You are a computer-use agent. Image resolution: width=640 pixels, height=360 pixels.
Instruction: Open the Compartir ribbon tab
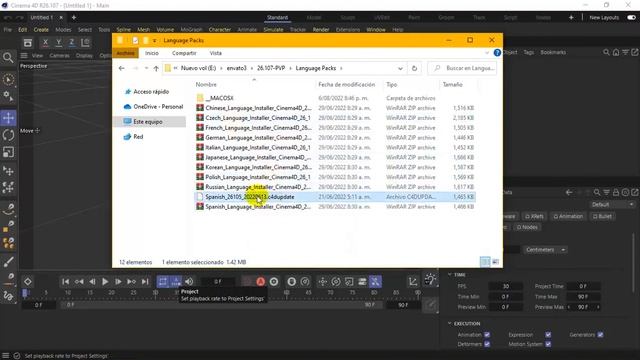(184, 53)
